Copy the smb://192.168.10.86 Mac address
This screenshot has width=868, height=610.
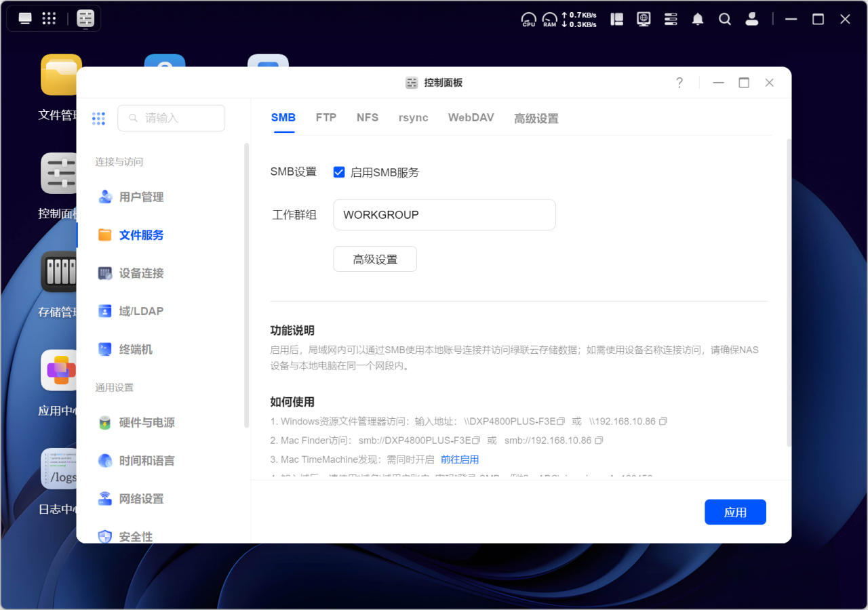(599, 441)
